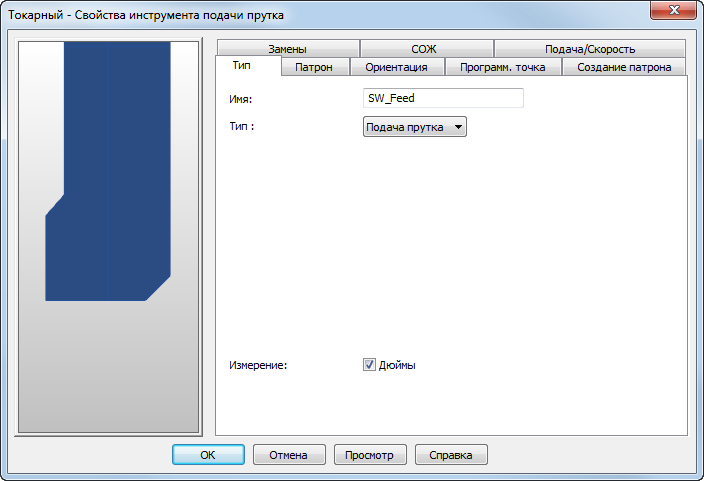Screen dimensions: 704x481
Task: Open the Создание патрона tab
Action: pos(624,67)
